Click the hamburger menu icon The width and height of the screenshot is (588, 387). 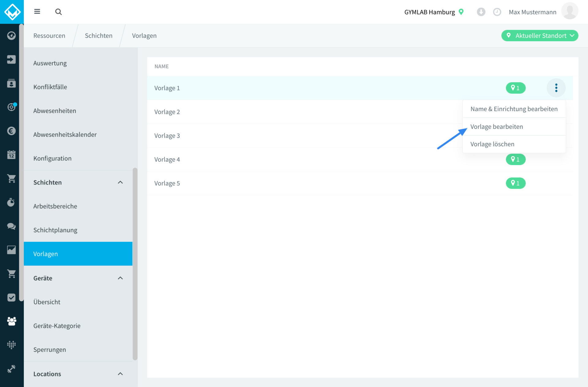37,12
